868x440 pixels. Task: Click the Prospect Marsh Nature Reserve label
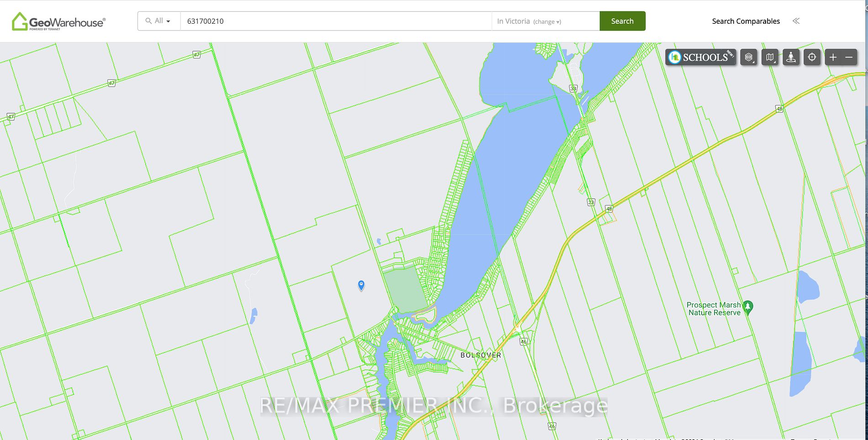pos(714,309)
